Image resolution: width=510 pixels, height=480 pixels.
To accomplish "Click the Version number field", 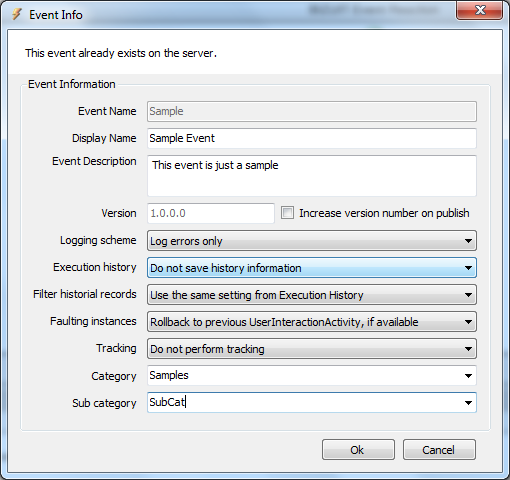I will click(x=211, y=213).
